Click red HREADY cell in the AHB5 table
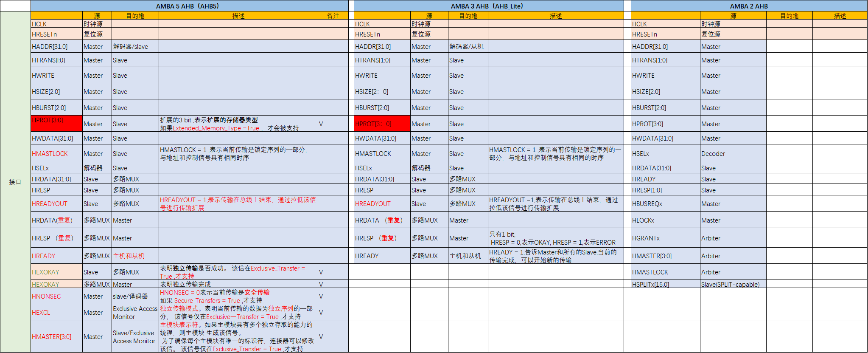868x353 pixels. coord(56,256)
